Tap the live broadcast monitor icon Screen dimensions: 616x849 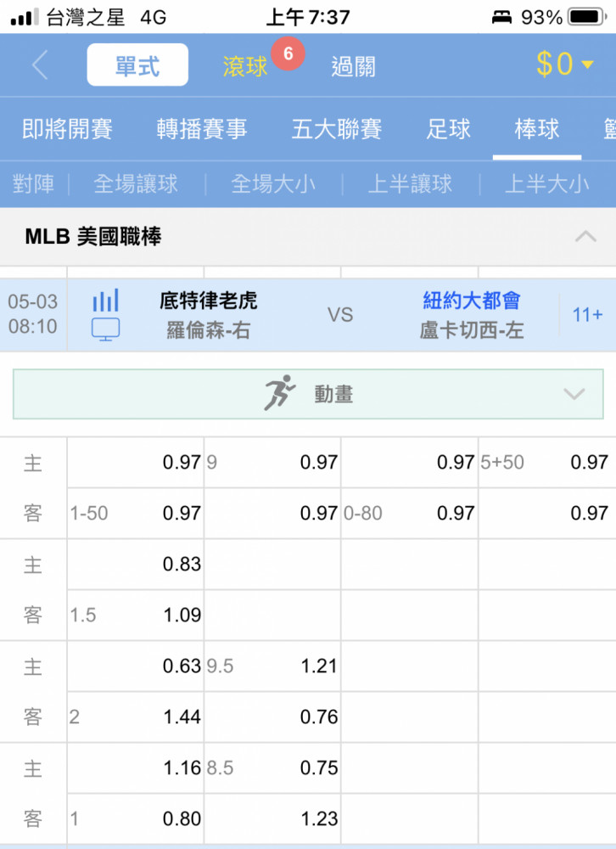(105, 329)
